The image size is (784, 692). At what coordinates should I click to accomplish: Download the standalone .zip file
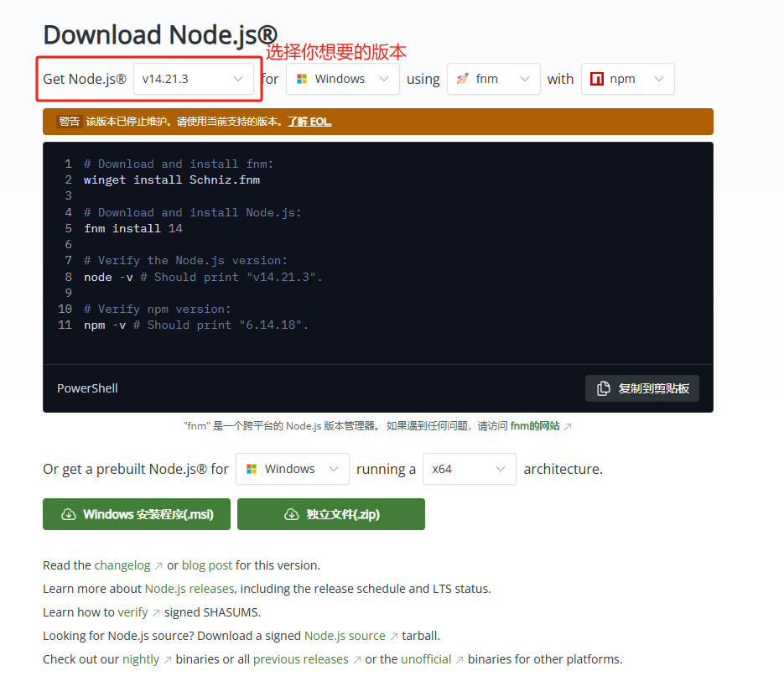coord(331,514)
